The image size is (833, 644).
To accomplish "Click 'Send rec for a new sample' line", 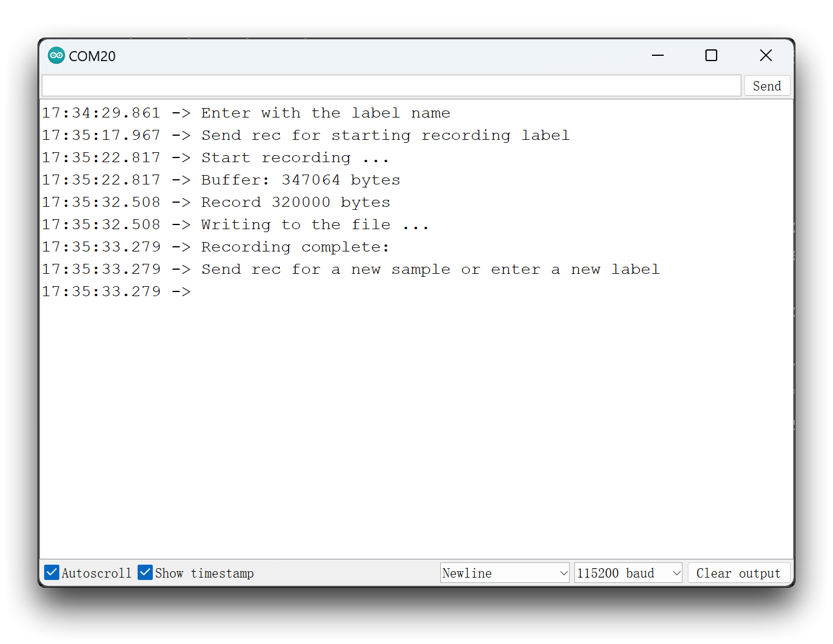I will coord(430,269).
